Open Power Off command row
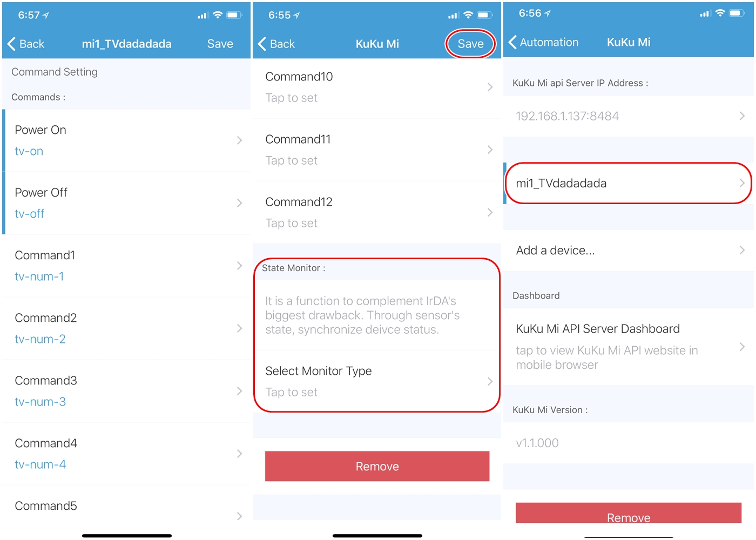The height and width of the screenshot is (540, 756). click(127, 203)
